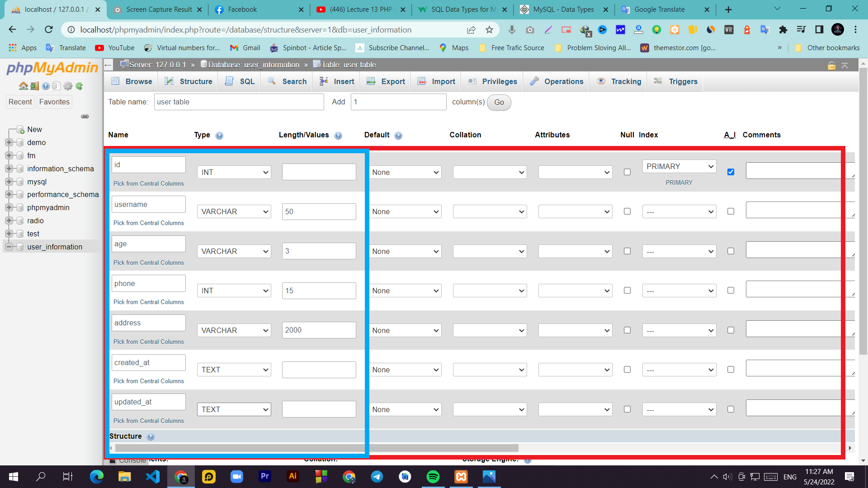
Task: Open phpMyAdmin documentation question-mark icon
Action: point(45,86)
